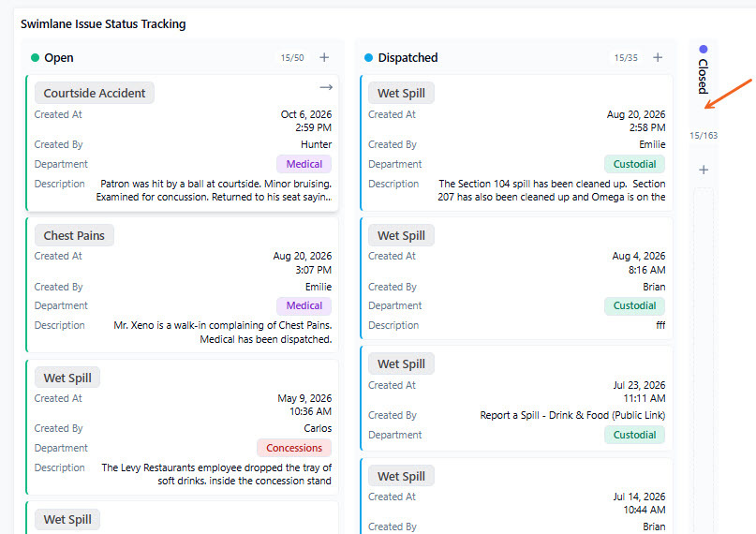The height and width of the screenshot is (534, 756).
Task: Click the purple status dot above Closed
Action: [703, 49]
